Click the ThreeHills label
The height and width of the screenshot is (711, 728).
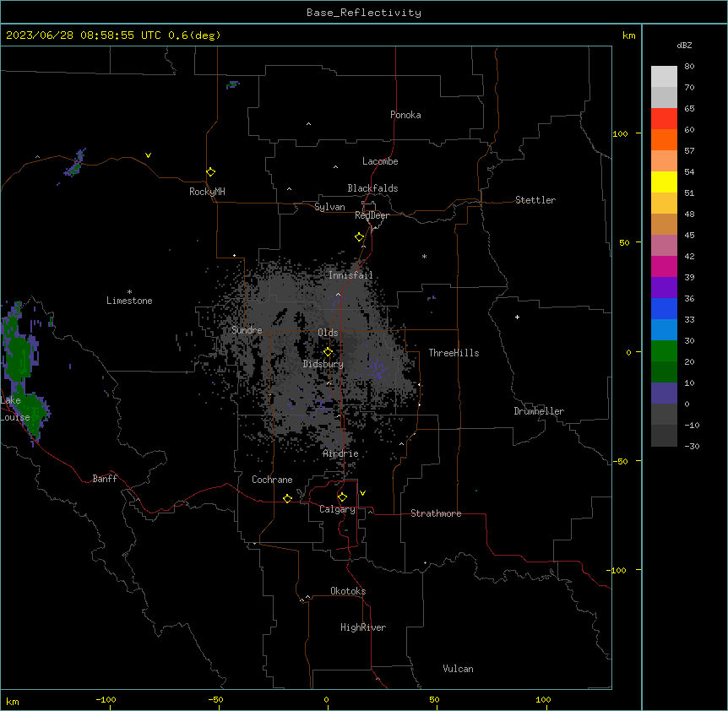tap(454, 353)
